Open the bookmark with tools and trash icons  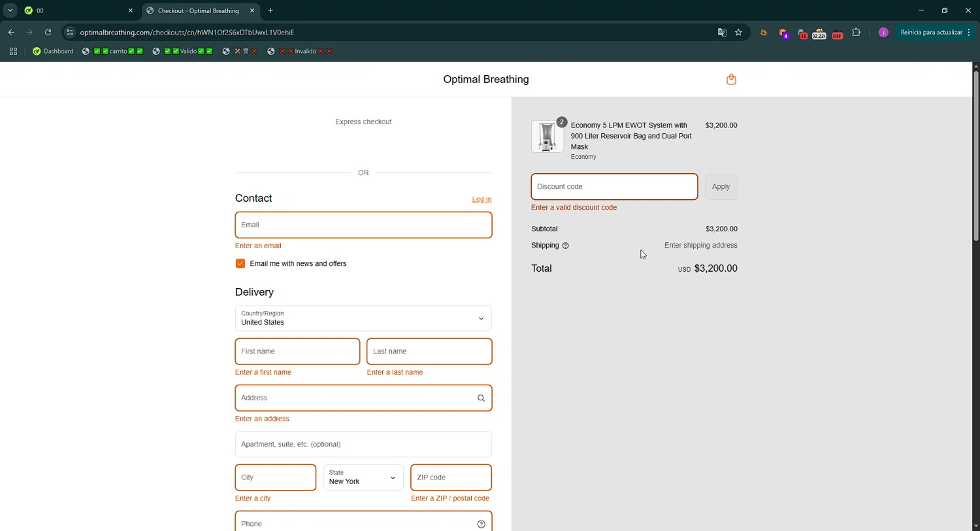pos(240,51)
